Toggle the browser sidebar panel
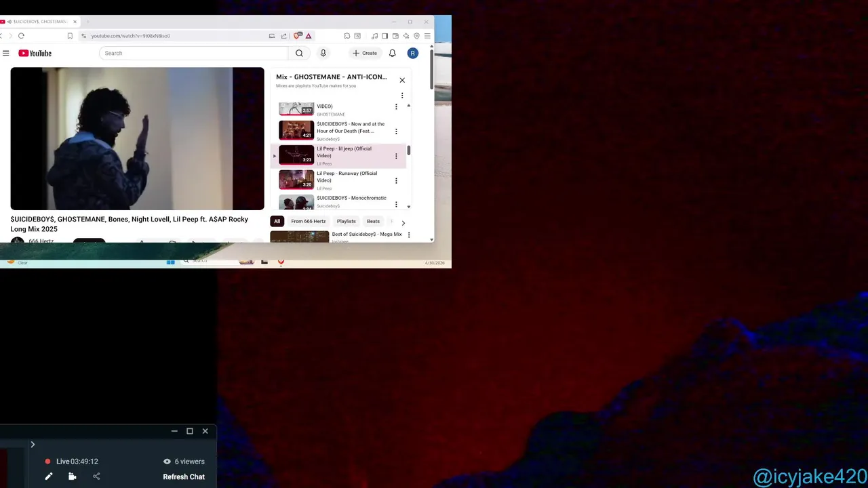 pyautogui.click(x=384, y=36)
